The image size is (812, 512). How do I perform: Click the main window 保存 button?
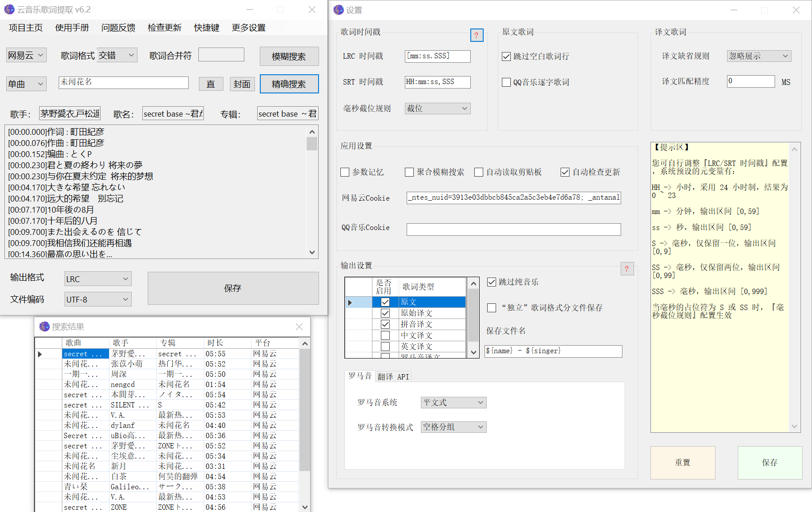[233, 288]
